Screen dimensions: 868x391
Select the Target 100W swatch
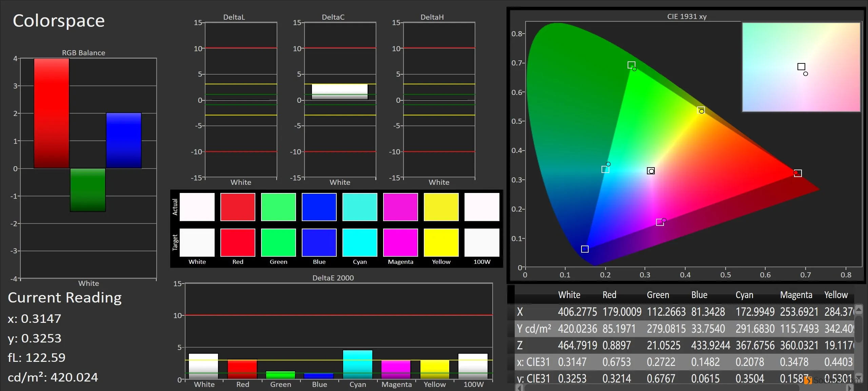coord(482,242)
